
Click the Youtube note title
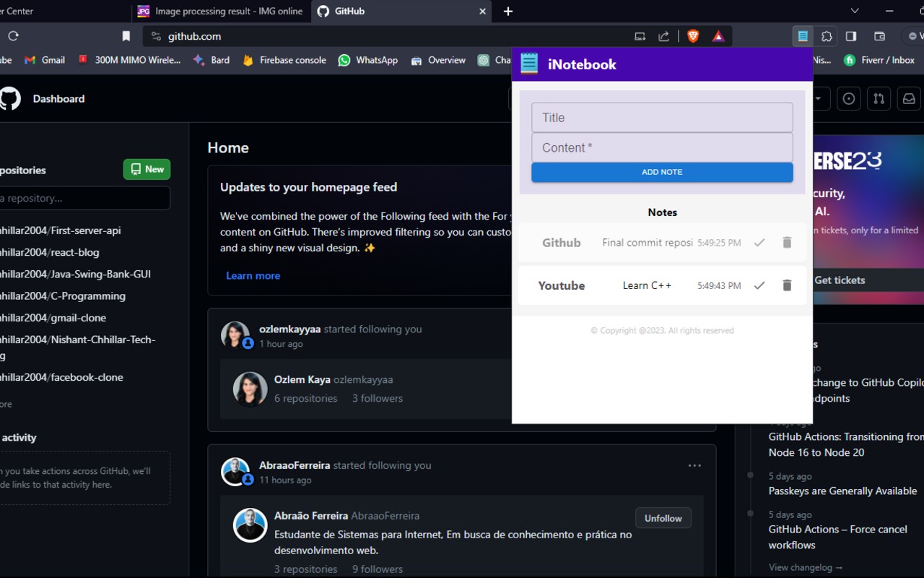click(561, 285)
